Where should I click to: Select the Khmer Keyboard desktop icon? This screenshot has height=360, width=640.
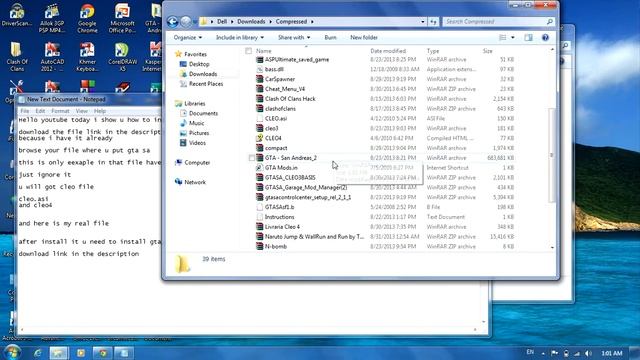click(87, 56)
